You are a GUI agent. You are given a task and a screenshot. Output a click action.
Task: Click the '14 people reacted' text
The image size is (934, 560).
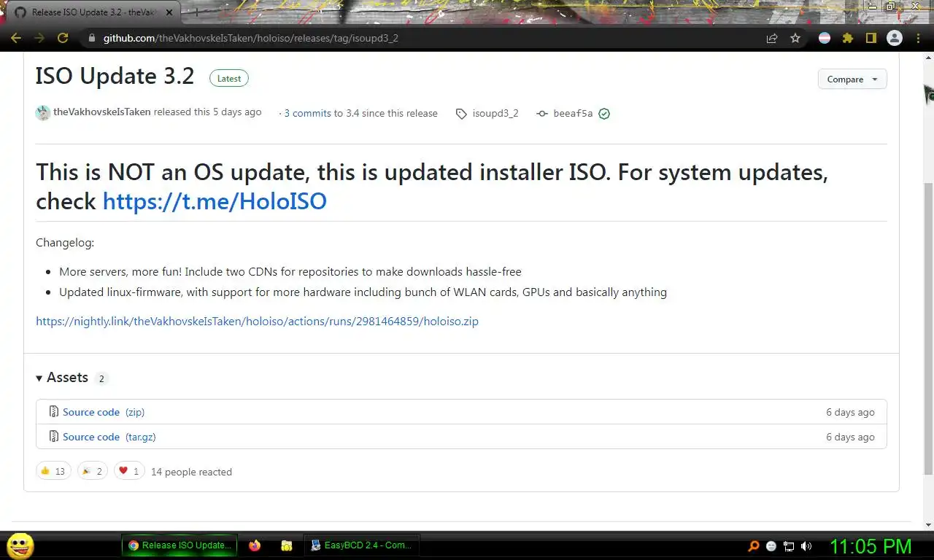191,472
